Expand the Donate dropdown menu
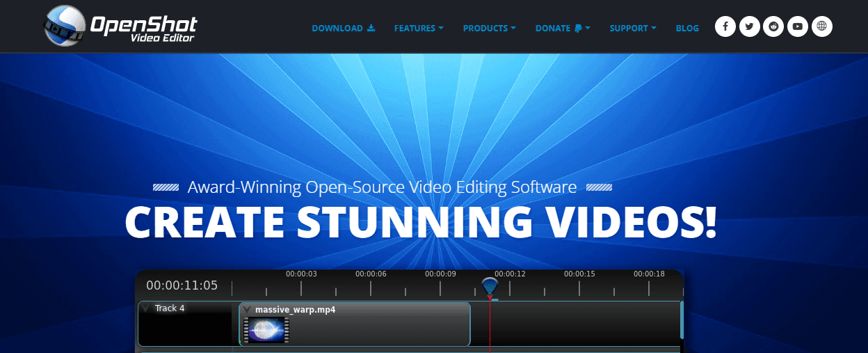This screenshot has width=868, height=353. (x=563, y=29)
